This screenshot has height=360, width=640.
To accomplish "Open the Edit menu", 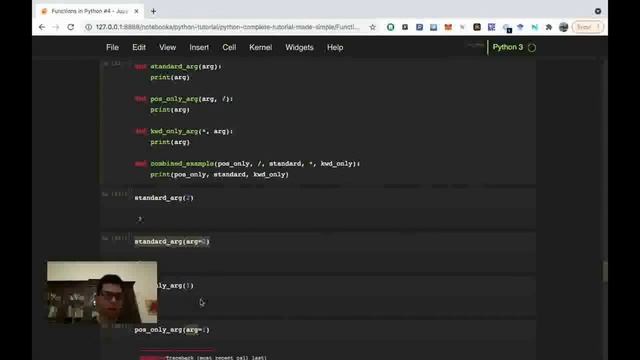I will tap(139, 47).
